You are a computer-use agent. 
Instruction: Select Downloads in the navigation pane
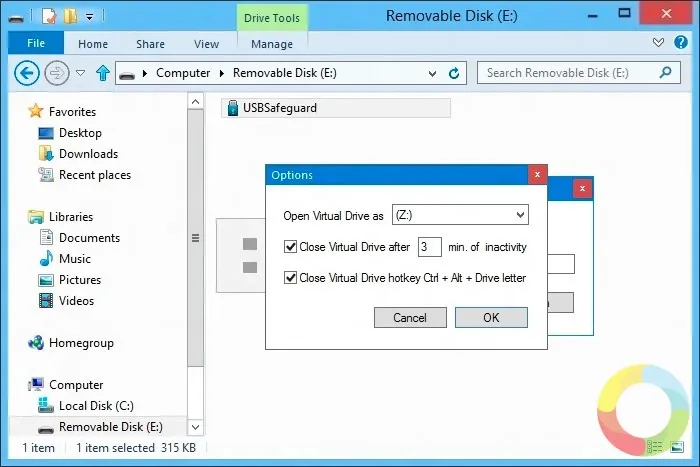point(78,154)
